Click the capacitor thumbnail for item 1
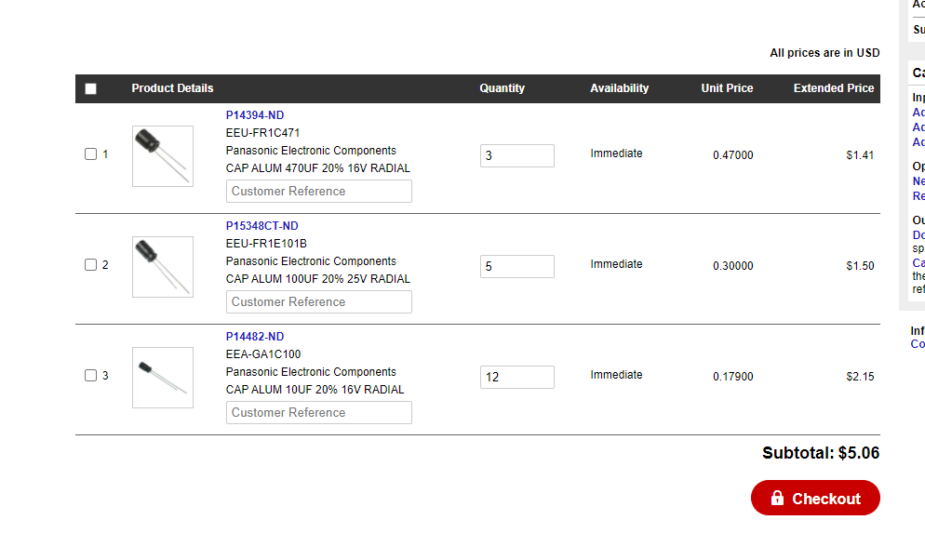This screenshot has height=560, width=925. point(163,155)
